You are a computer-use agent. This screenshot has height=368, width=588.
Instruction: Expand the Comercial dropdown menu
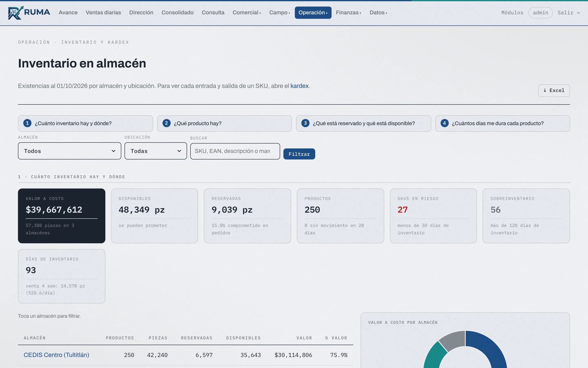point(247,13)
